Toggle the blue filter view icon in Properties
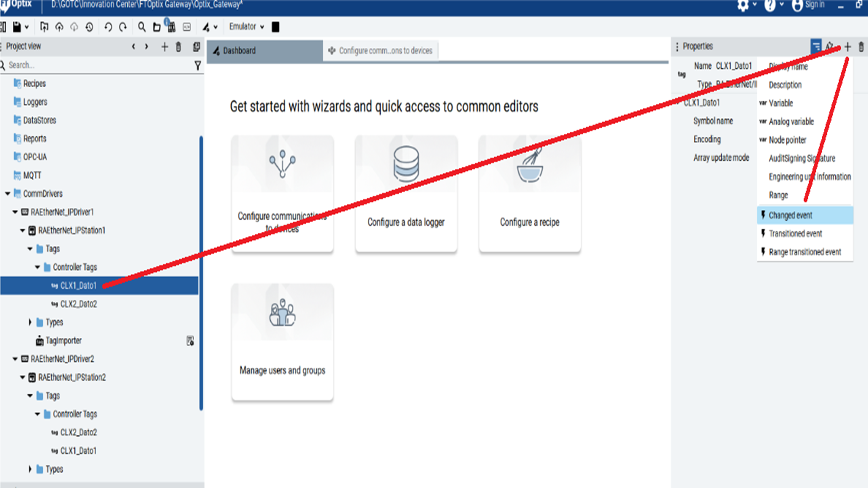 [816, 46]
